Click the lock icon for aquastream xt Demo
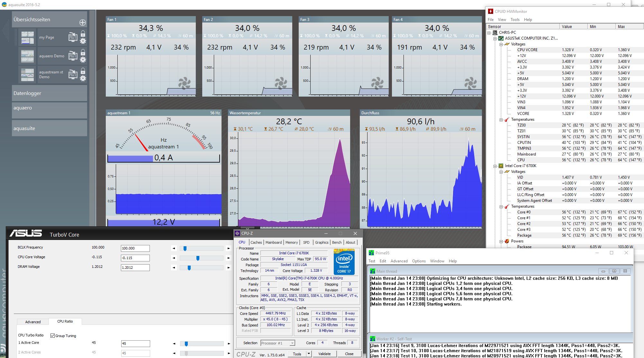This screenshot has width=644, height=358. 83,71
